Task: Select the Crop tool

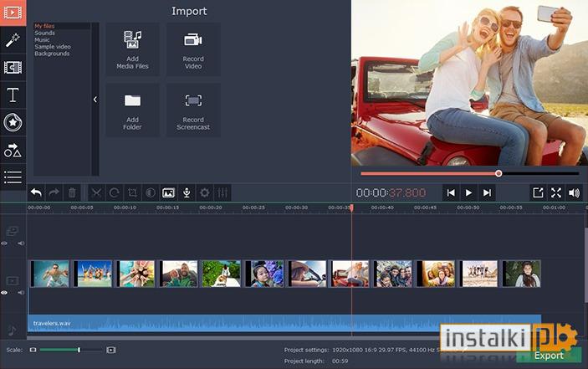Action: [x=132, y=192]
